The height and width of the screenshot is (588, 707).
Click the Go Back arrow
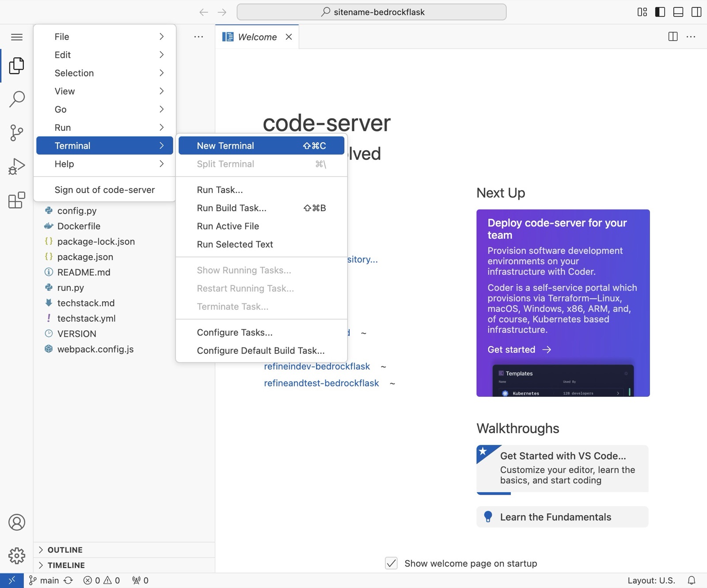click(204, 12)
